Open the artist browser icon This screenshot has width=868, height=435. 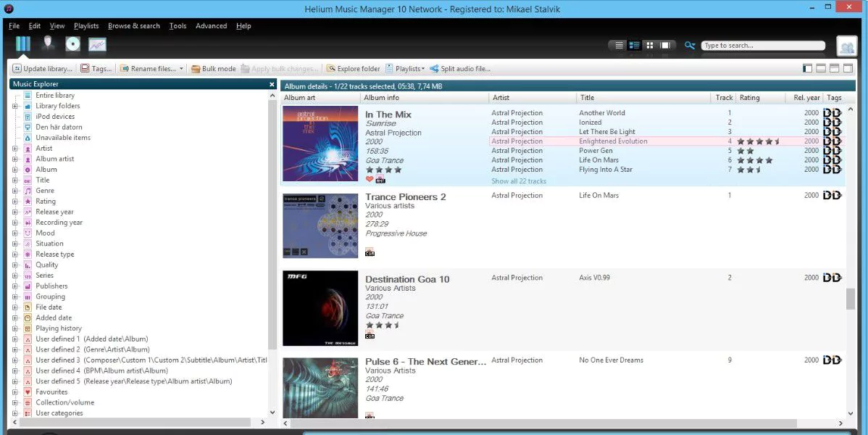pos(48,43)
